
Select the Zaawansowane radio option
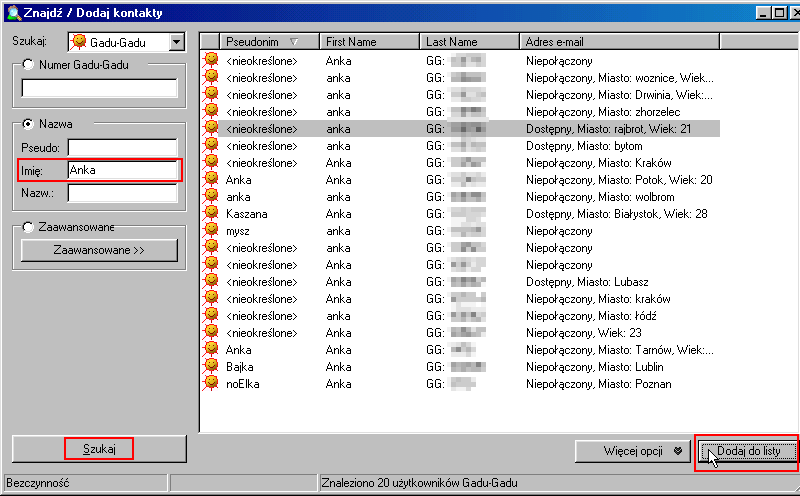point(28,228)
